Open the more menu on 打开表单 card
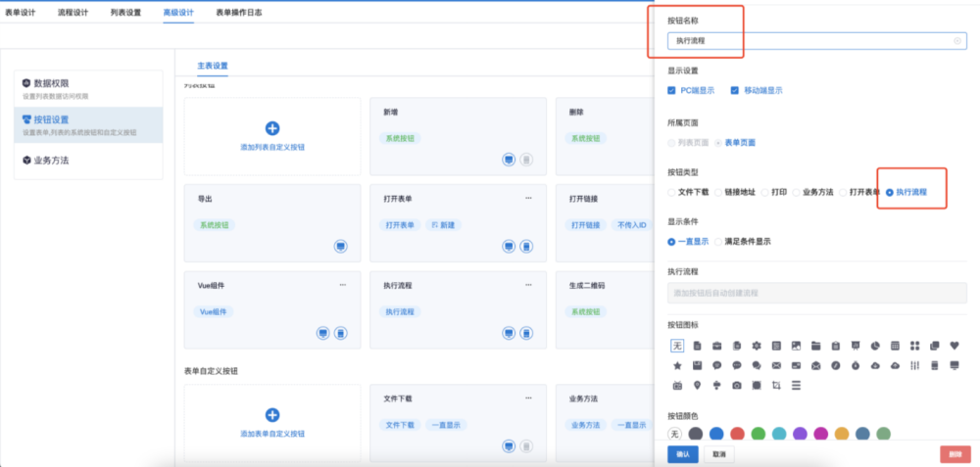Screen dimensions: 980x467 (x=528, y=198)
